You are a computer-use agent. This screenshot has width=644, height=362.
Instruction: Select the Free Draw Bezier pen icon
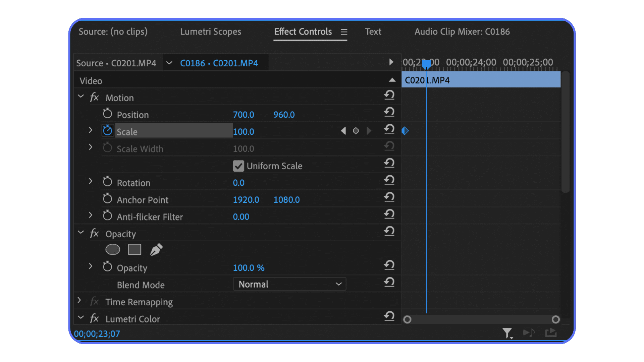156,249
